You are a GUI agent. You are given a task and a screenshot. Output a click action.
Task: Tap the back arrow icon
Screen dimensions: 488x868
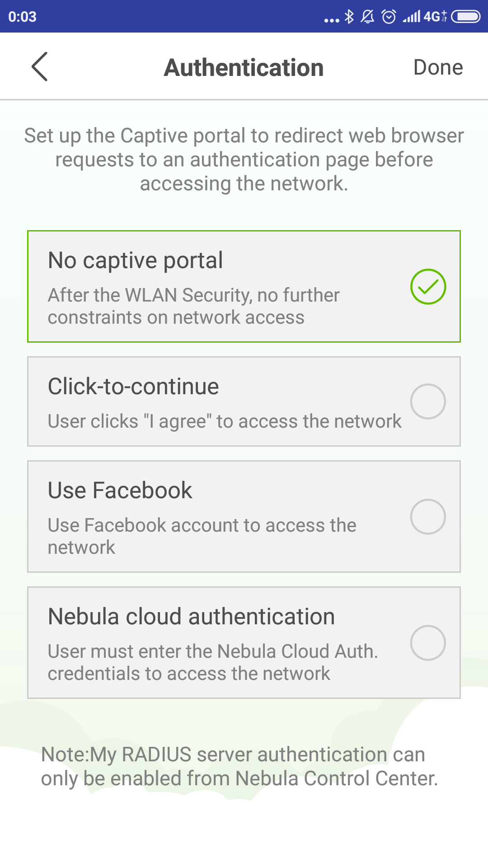click(x=40, y=67)
